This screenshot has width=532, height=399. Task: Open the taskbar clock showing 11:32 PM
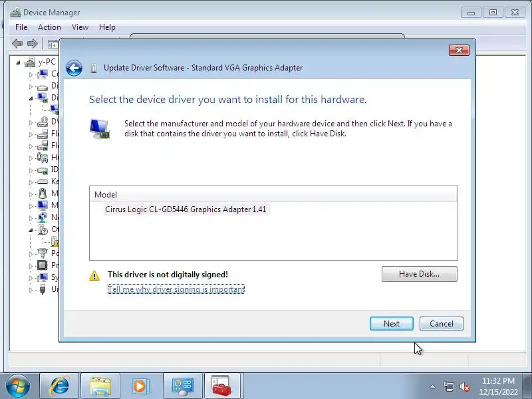pyautogui.click(x=498, y=386)
